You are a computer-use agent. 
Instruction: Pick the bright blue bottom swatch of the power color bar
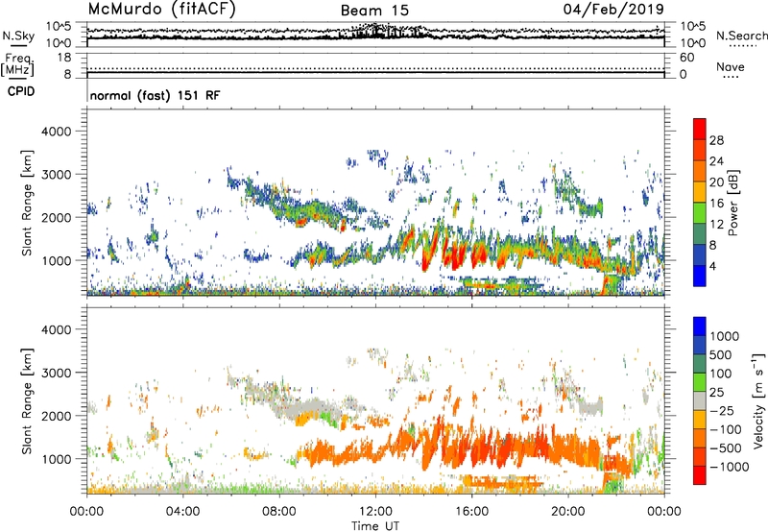[x=700, y=276]
